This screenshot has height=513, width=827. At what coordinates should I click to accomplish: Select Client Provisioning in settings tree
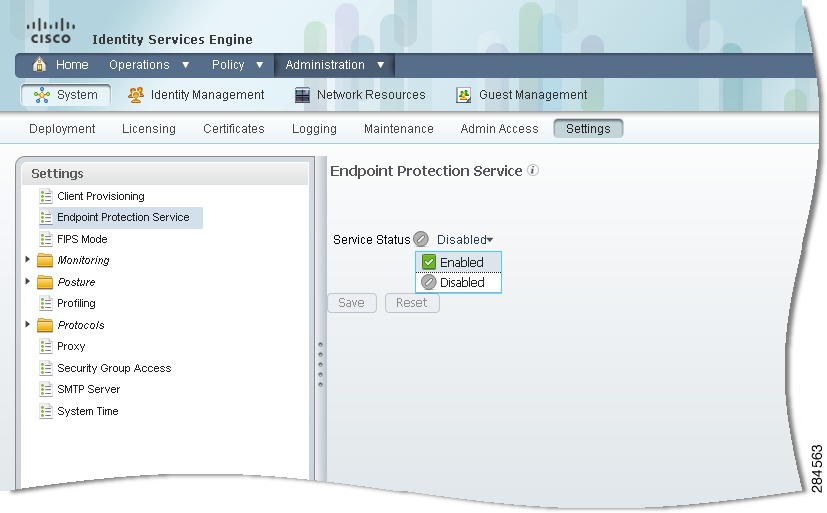point(101,196)
